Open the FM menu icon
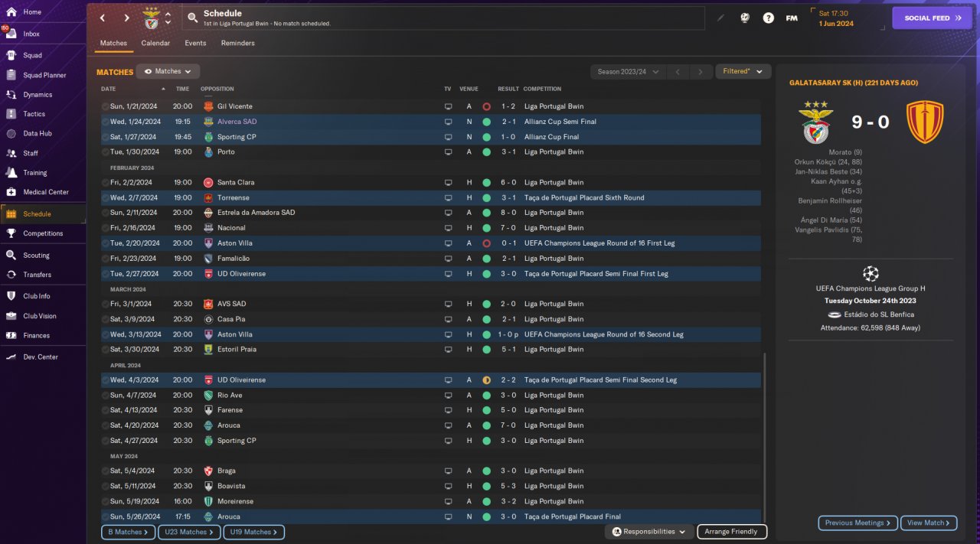 pyautogui.click(x=792, y=18)
